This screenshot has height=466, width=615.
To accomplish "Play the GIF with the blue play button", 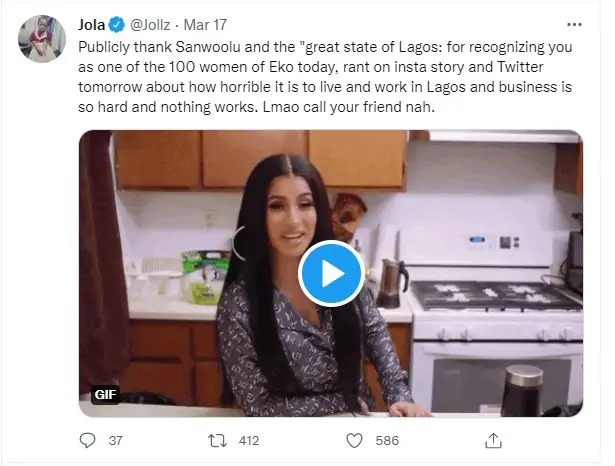I will tap(331, 272).
